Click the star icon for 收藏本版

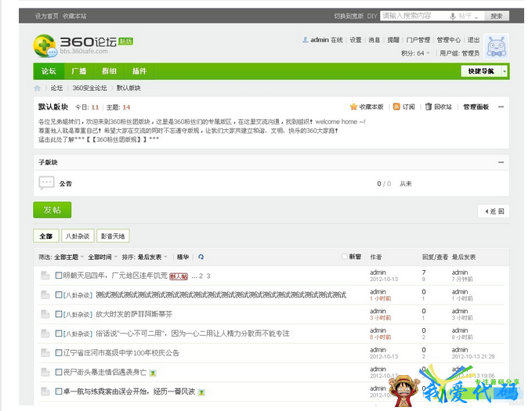(353, 106)
